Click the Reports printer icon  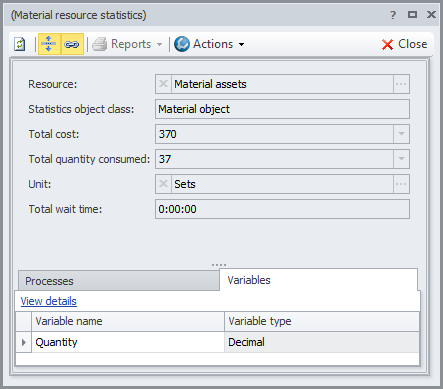99,44
